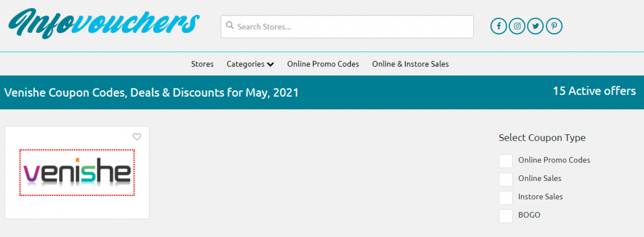Open the Facebook social icon
This screenshot has width=644, height=237.
498,26
